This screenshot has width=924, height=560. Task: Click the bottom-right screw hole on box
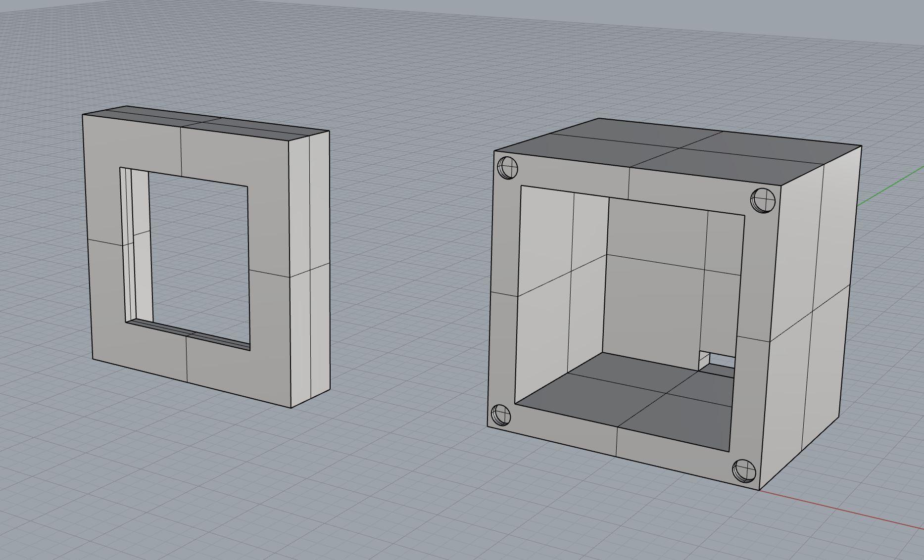pos(743,470)
